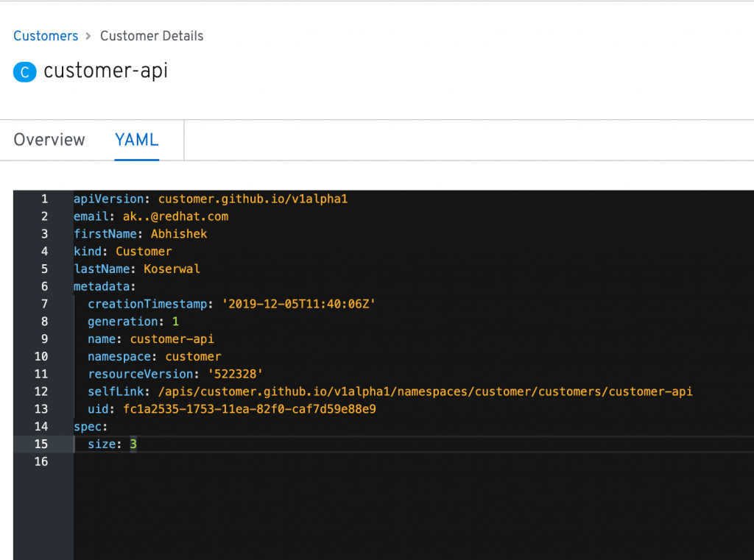Place cursor after size value 3
This screenshot has height=560, width=754.
click(138, 444)
